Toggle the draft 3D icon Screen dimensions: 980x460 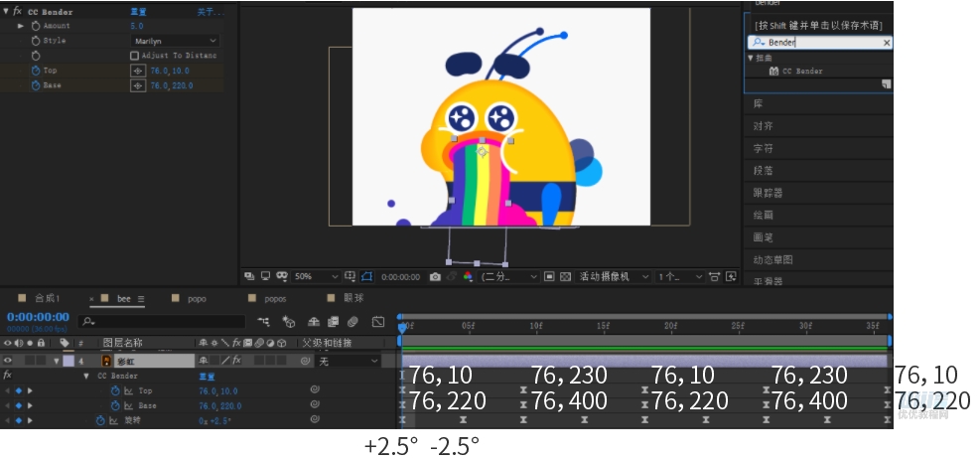click(x=288, y=322)
